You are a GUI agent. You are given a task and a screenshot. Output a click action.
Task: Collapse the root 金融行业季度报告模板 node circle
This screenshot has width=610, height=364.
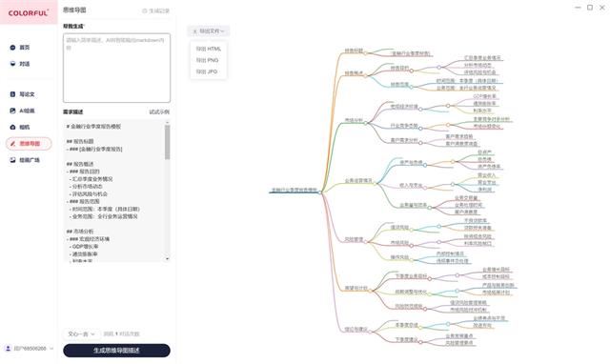320,192
